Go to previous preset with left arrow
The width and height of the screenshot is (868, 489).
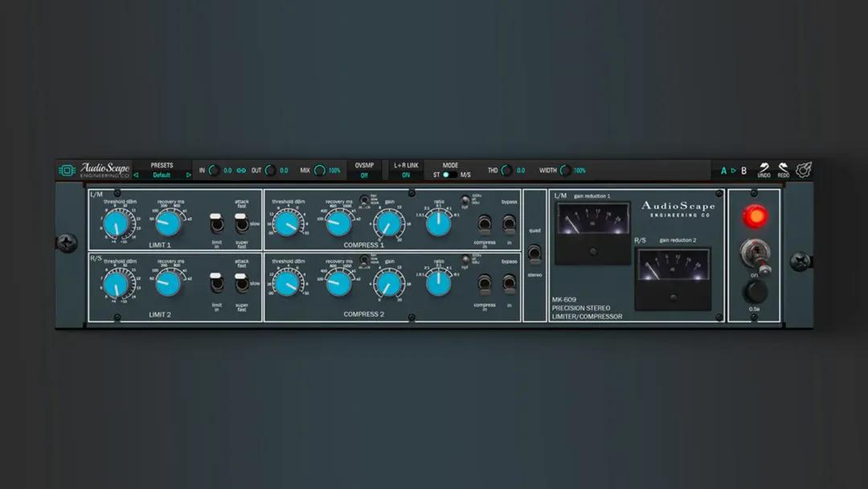[x=136, y=175]
